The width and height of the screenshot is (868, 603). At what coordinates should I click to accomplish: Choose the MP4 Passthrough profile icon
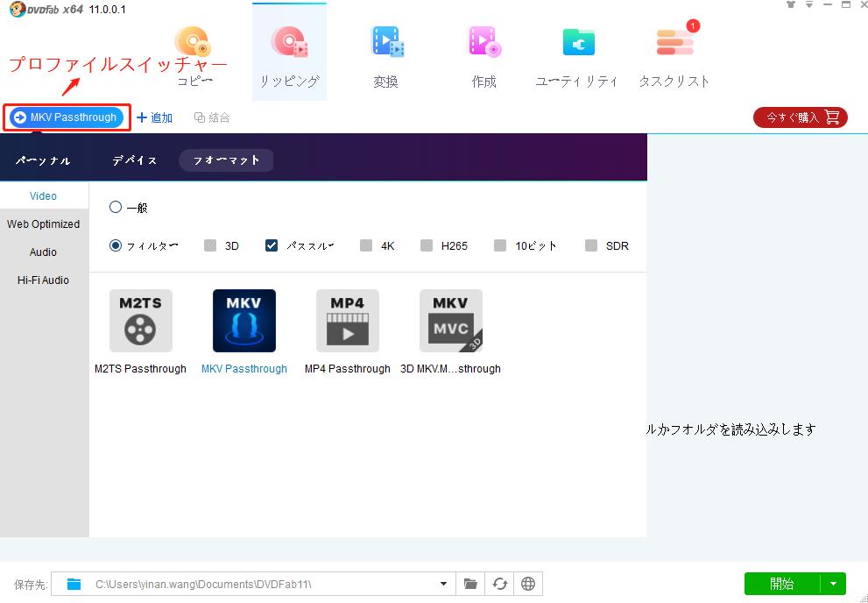tap(348, 321)
